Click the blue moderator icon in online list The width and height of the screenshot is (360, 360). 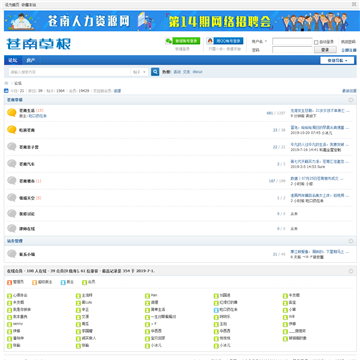tap(216, 310)
